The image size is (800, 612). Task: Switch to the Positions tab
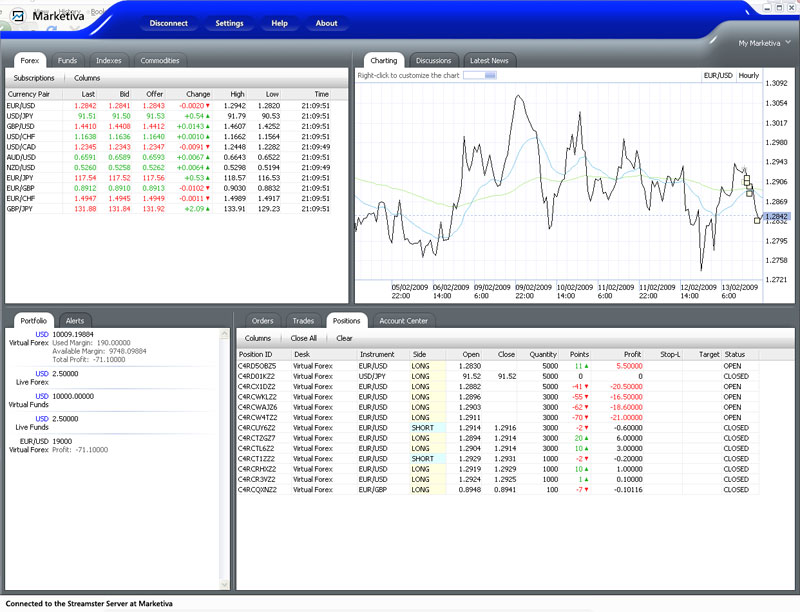pos(346,320)
